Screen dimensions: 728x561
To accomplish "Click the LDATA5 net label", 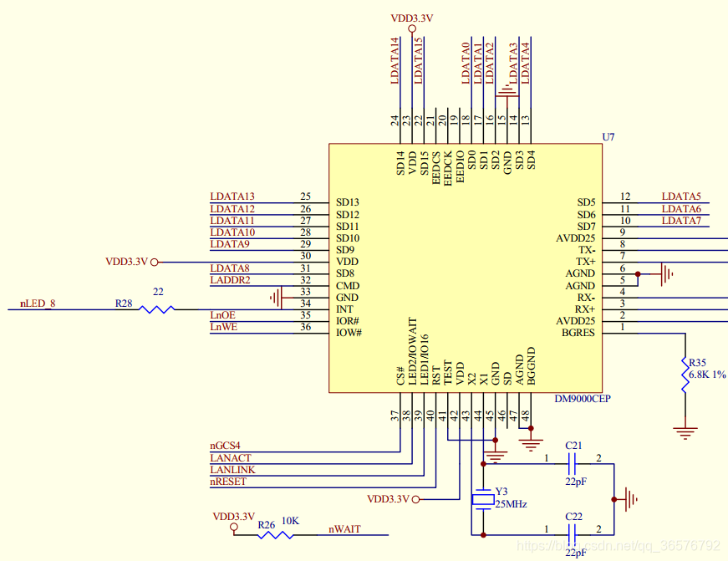I will [681, 196].
